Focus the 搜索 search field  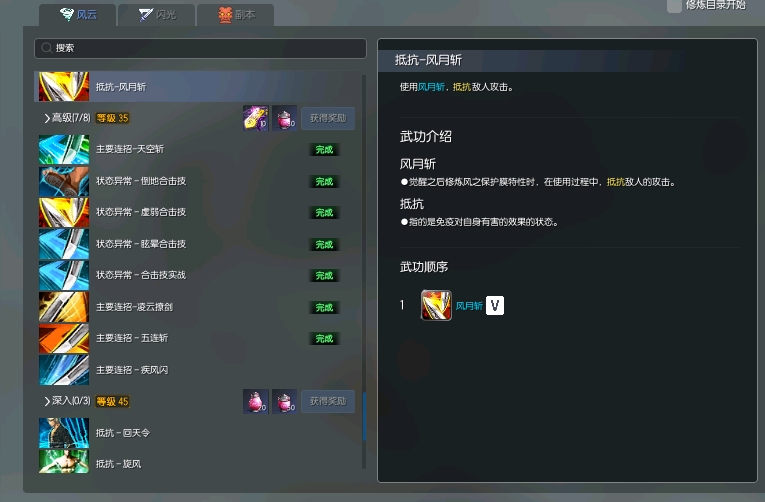[200, 48]
